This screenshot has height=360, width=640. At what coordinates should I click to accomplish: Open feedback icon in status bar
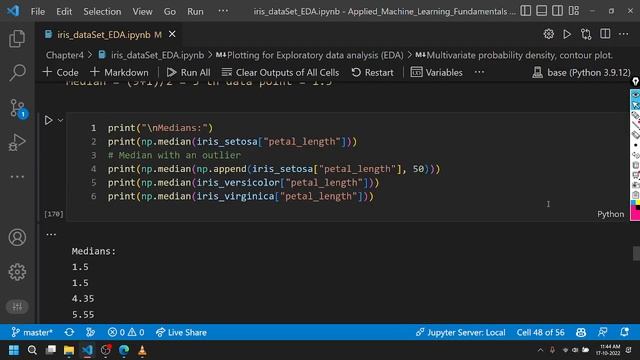point(602,332)
